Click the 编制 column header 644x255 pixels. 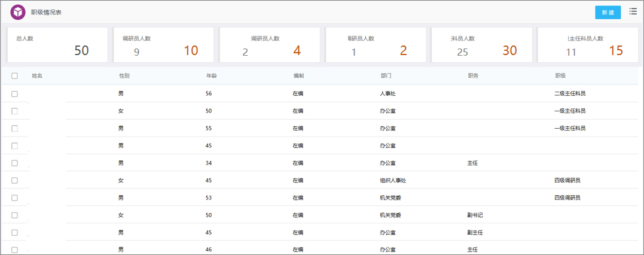point(298,75)
